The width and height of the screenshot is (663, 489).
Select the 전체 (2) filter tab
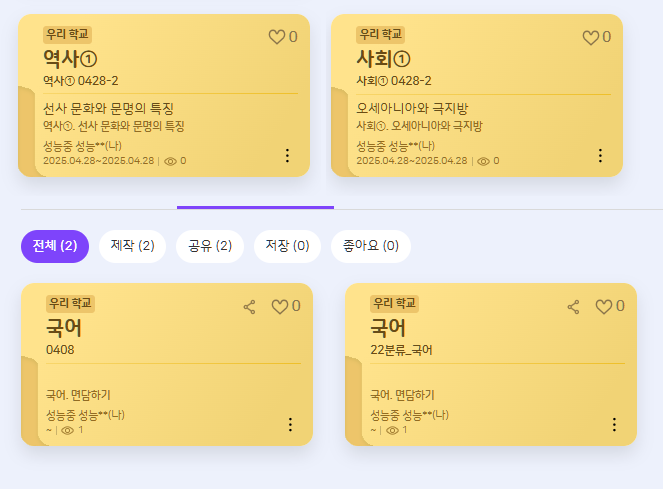[x=55, y=246]
